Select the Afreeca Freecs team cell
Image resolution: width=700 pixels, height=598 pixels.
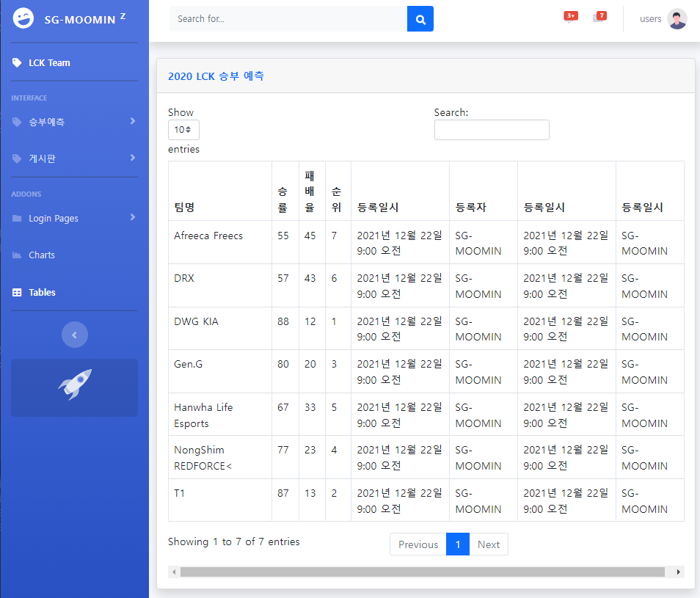pyautogui.click(x=220, y=242)
